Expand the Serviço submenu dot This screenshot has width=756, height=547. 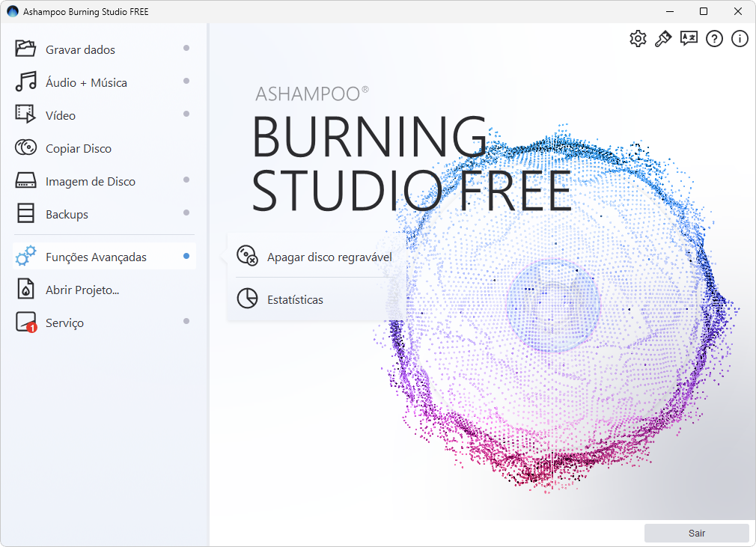[x=186, y=321]
